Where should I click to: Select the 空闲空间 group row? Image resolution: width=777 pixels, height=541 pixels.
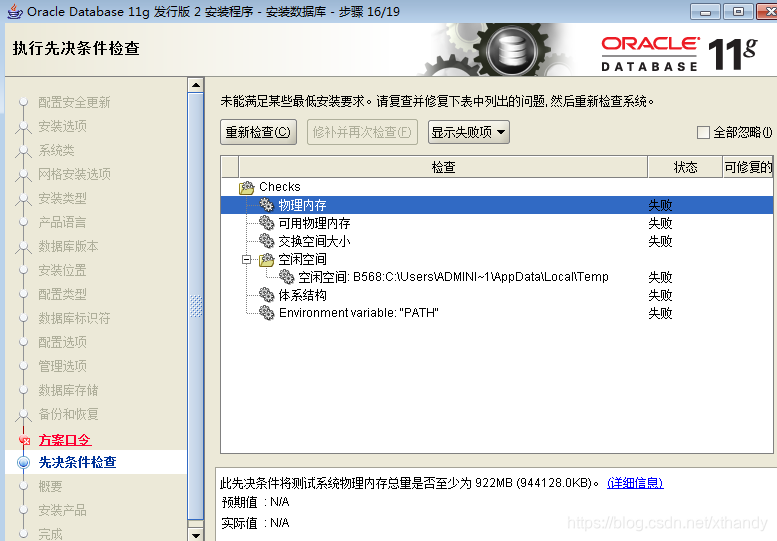[x=497, y=259]
